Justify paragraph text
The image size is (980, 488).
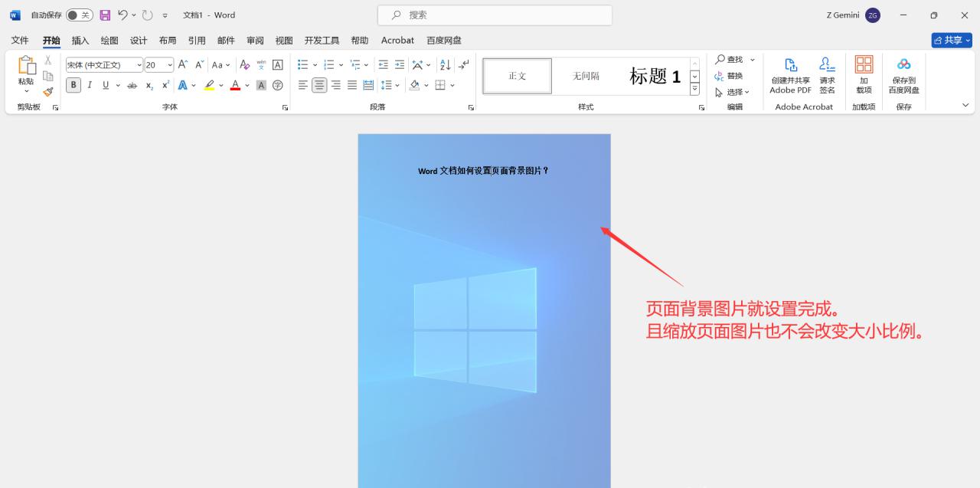(x=352, y=85)
